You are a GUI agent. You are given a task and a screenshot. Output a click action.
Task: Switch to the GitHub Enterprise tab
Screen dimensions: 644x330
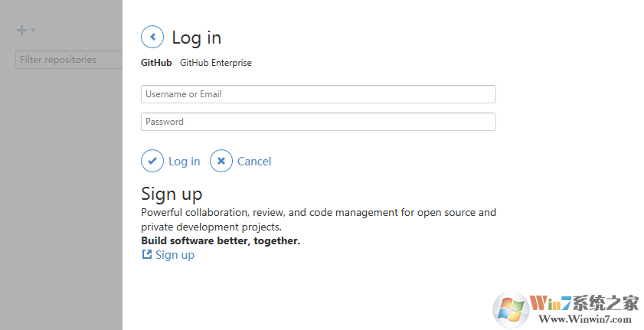coord(215,63)
